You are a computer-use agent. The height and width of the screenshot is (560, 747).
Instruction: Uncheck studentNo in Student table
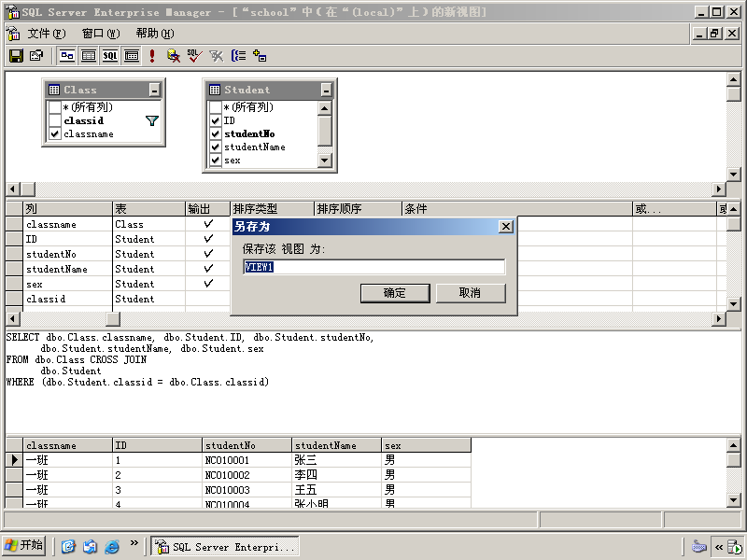pyautogui.click(x=216, y=133)
